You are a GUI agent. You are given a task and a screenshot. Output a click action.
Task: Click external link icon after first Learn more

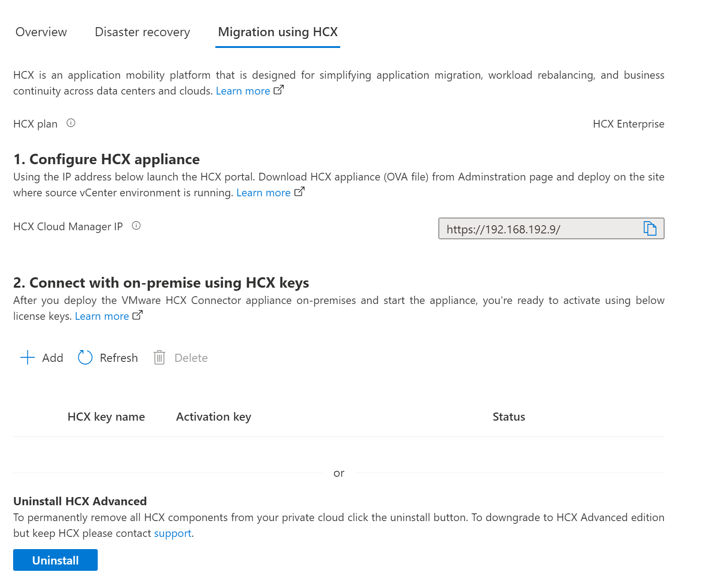(279, 90)
